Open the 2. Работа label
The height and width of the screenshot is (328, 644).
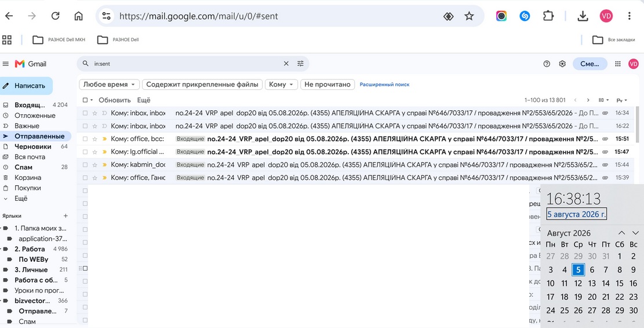(30, 249)
